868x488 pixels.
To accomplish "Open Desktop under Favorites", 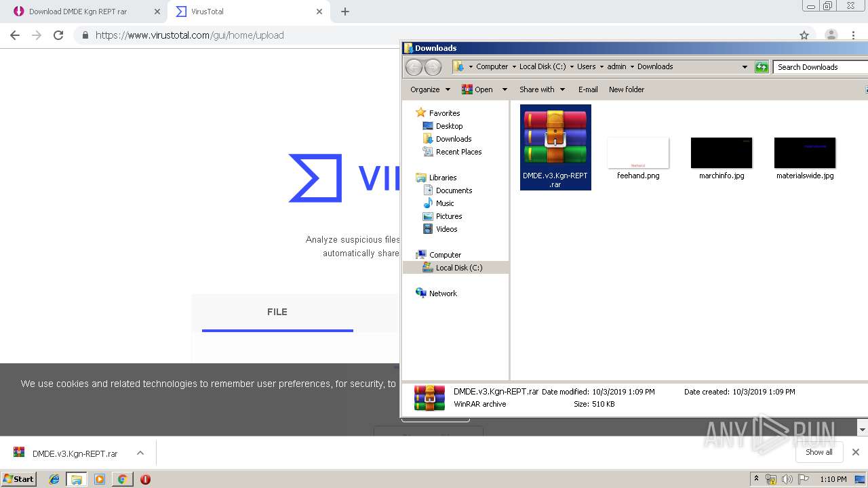I will pyautogui.click(x=442, y=126).
